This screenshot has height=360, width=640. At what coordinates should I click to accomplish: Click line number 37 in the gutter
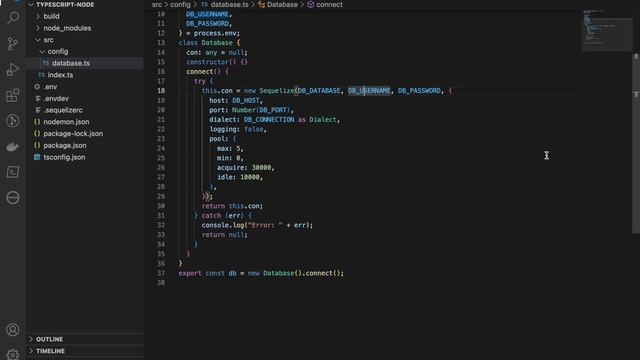(x=161, y=273)
